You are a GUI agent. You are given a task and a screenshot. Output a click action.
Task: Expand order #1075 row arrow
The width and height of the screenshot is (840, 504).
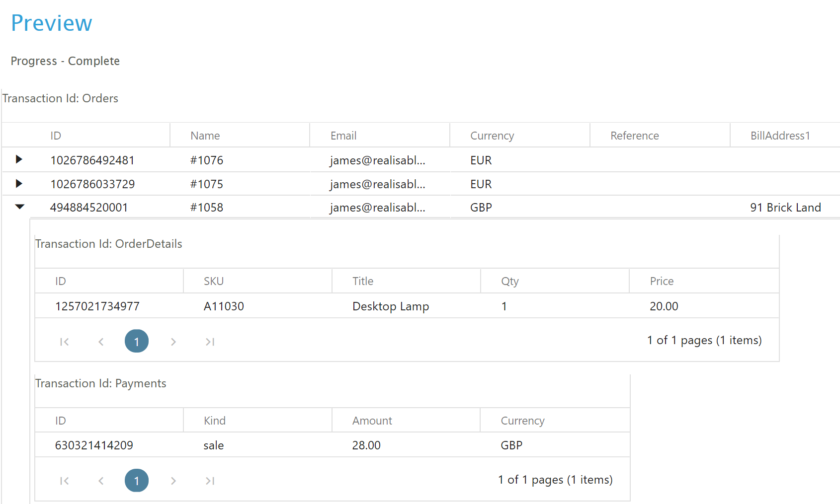click(19, 184)
